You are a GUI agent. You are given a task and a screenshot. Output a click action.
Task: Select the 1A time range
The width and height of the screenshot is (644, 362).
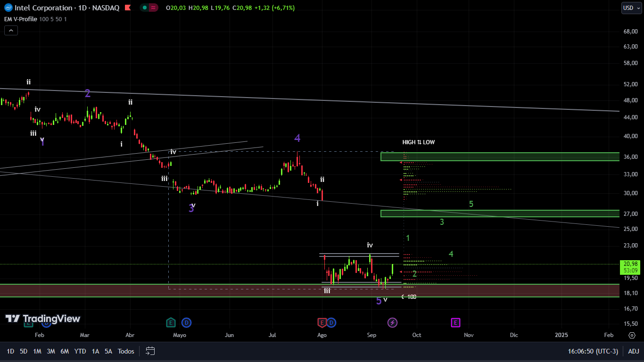click(x=95, y=351)
